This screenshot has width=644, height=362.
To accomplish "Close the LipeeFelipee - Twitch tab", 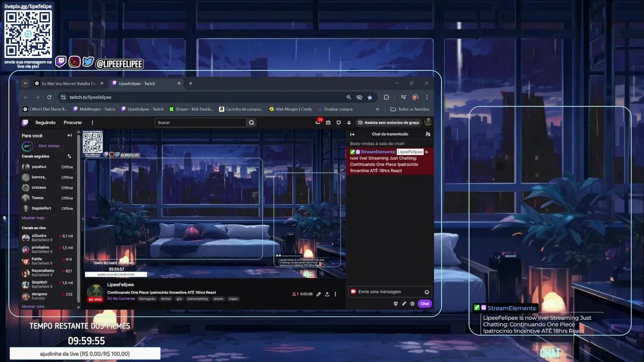I will tap(179, 83).
